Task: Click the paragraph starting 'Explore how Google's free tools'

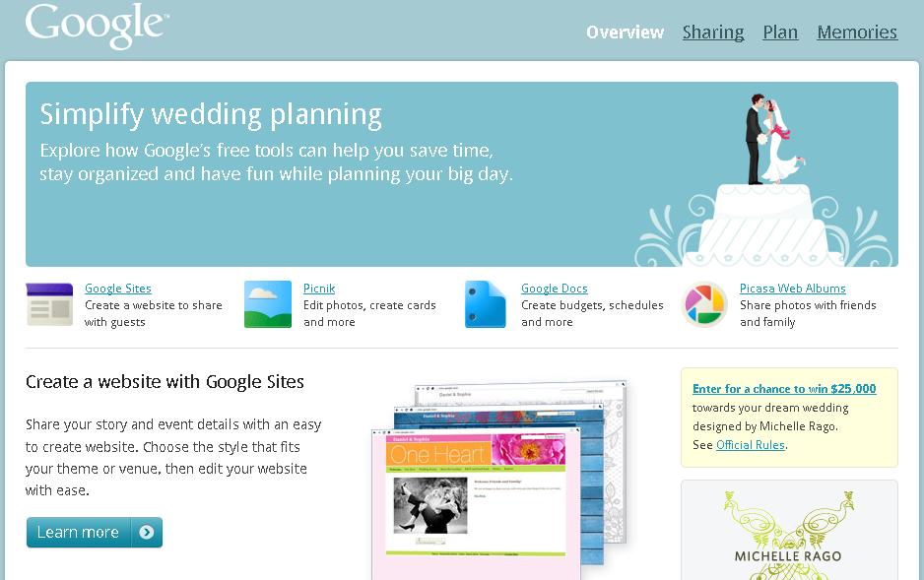Action: click(277, 161)
